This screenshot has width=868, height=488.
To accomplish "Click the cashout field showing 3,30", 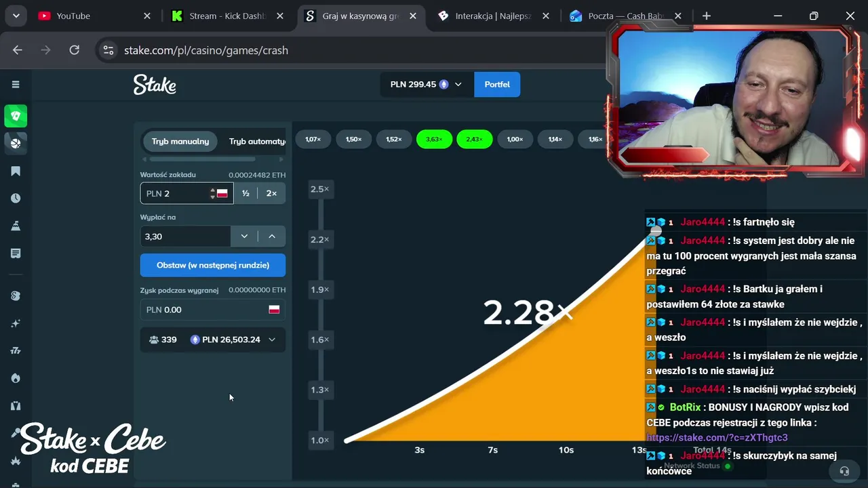I will pyautogui.click(x=185, y=237).
